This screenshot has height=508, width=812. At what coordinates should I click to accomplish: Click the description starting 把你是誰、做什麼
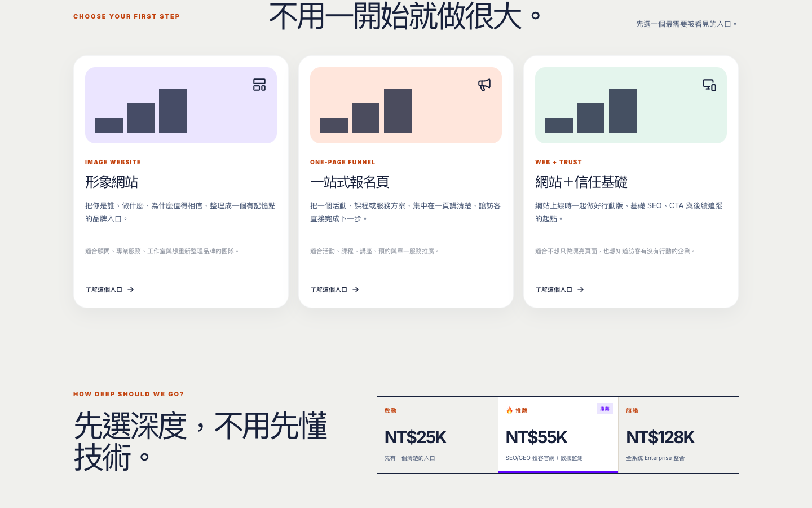[x=180, y=212]
